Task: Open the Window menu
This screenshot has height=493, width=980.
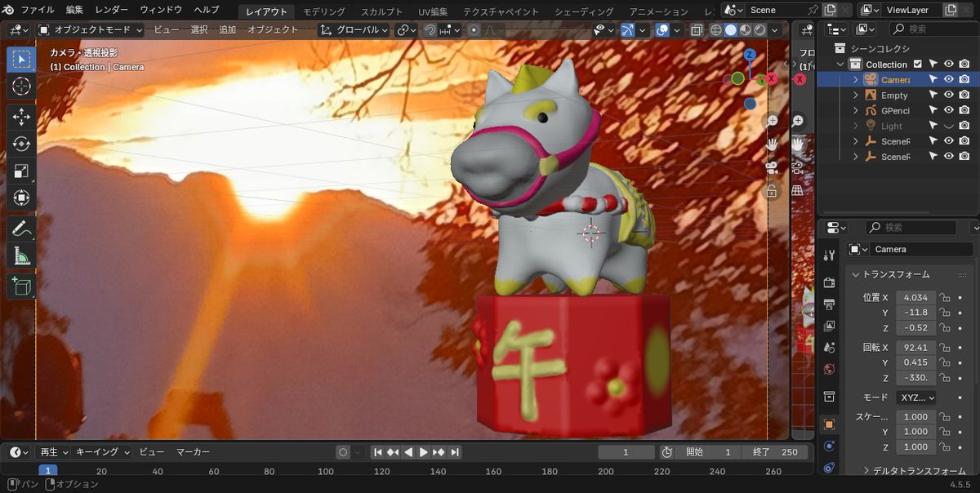Action: [x=161, y=10]
